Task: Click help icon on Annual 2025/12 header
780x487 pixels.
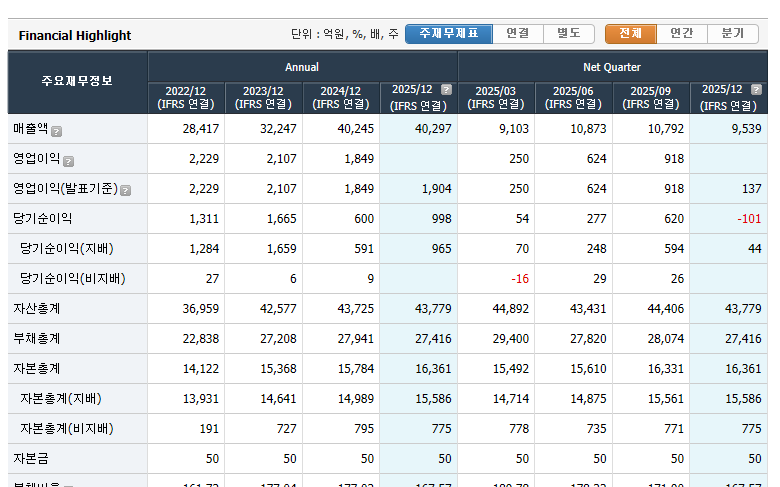Action: click(x=446, y=90)
